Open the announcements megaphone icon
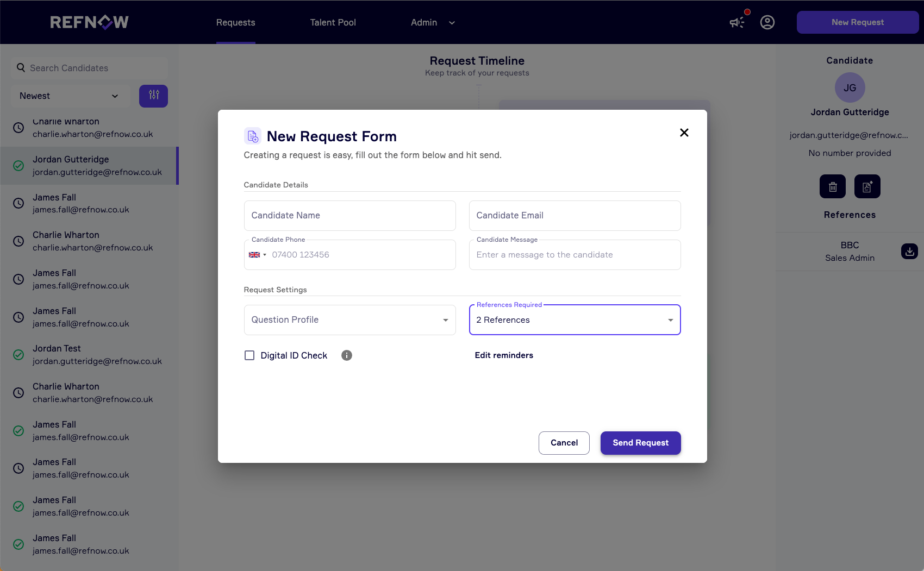Viewport: 924px width, 571px height. tap(736, 22)
